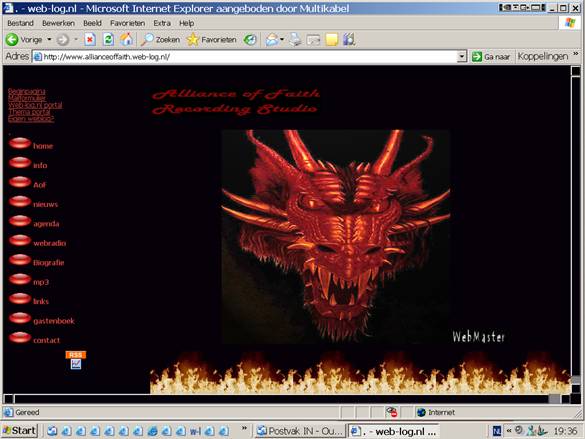Open the History toolbar icon
Screen dimensions: 585x439
coord(250,40)
